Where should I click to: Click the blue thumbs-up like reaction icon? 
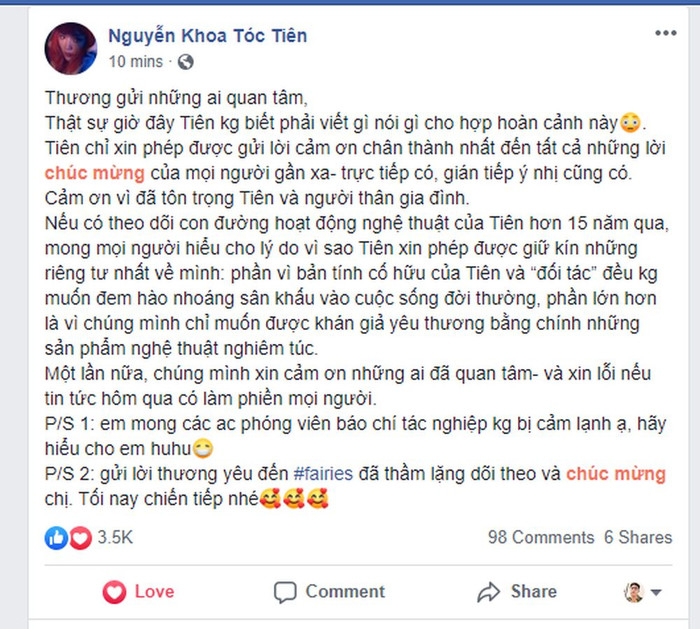(56, 537)
